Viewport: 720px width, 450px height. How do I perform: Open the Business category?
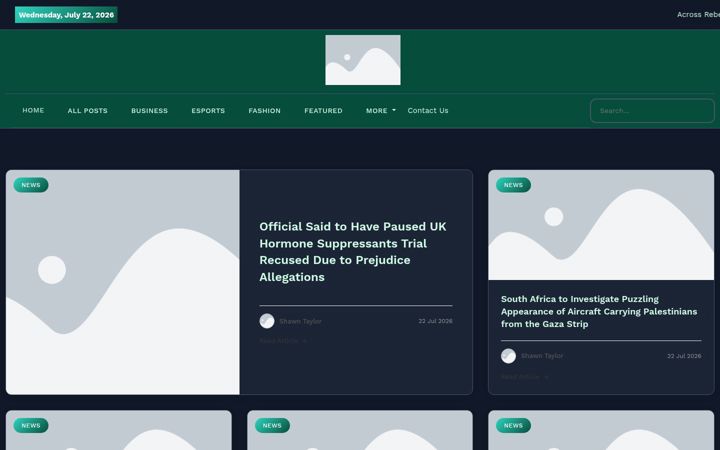point(149,111)
